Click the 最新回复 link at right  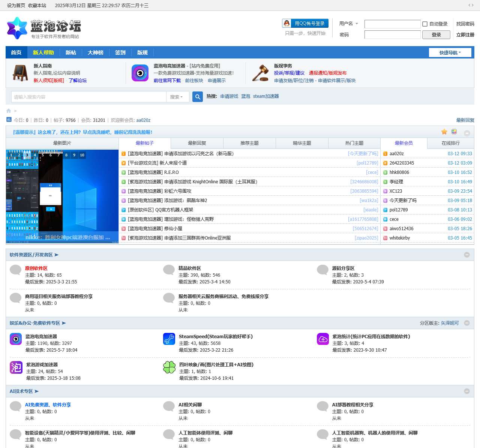(x=465, y=120)
